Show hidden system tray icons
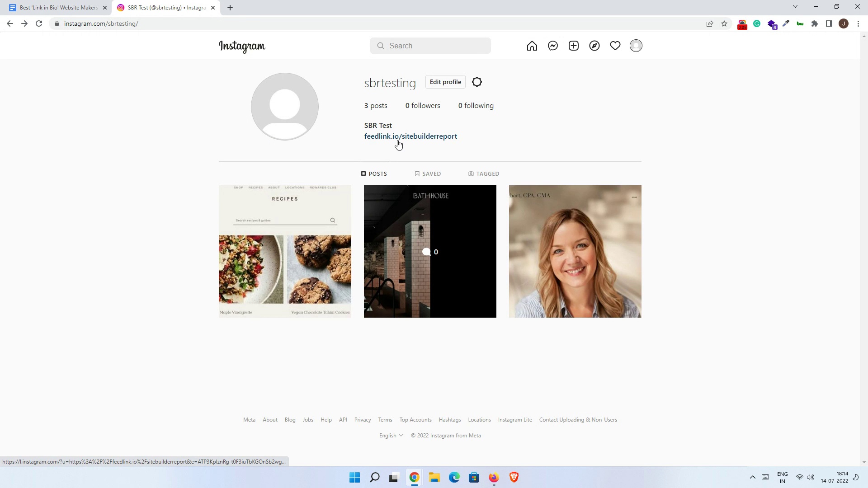Viewport: 868px width, 488px height. click(x=752, y=477)
